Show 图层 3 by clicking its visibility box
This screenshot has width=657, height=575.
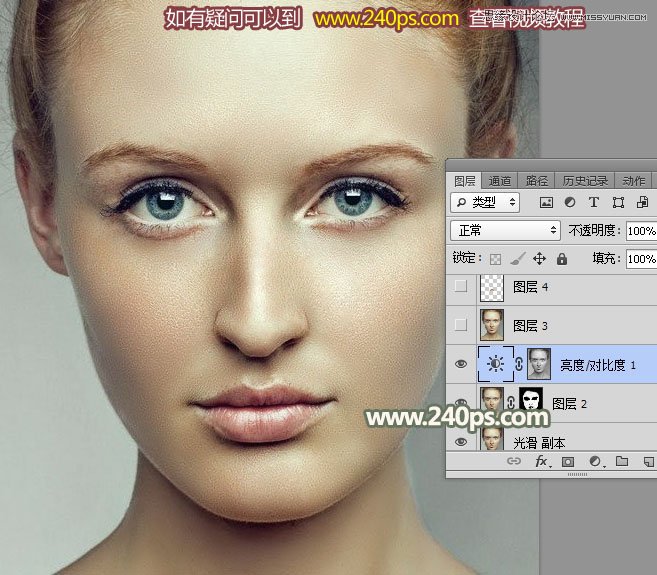(x=461, y=325)
